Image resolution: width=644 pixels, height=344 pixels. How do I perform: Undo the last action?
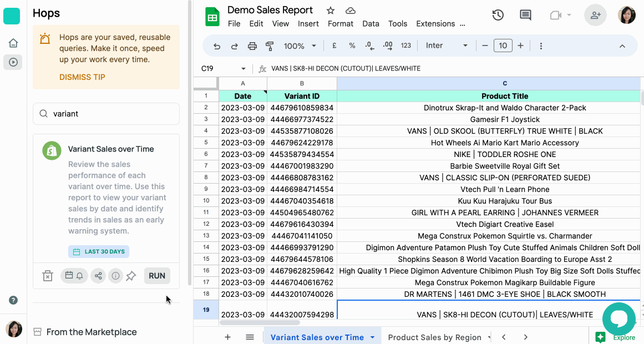tap(217, 46)
